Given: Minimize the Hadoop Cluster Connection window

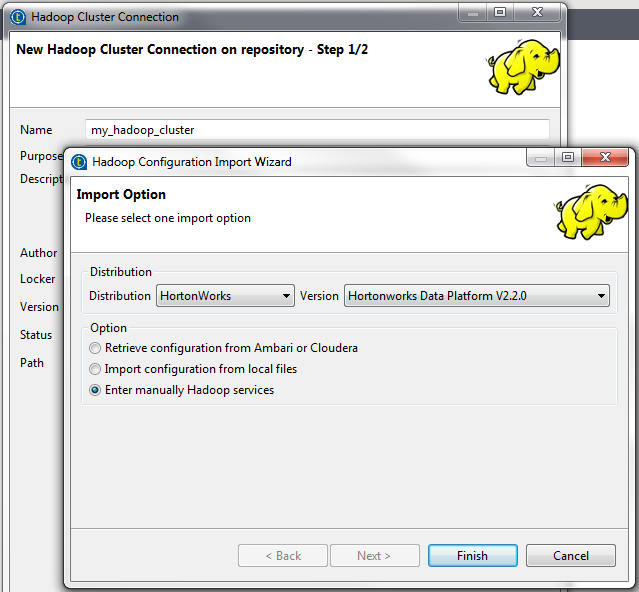Looking at the screenshot, I should tap(473, 13).
